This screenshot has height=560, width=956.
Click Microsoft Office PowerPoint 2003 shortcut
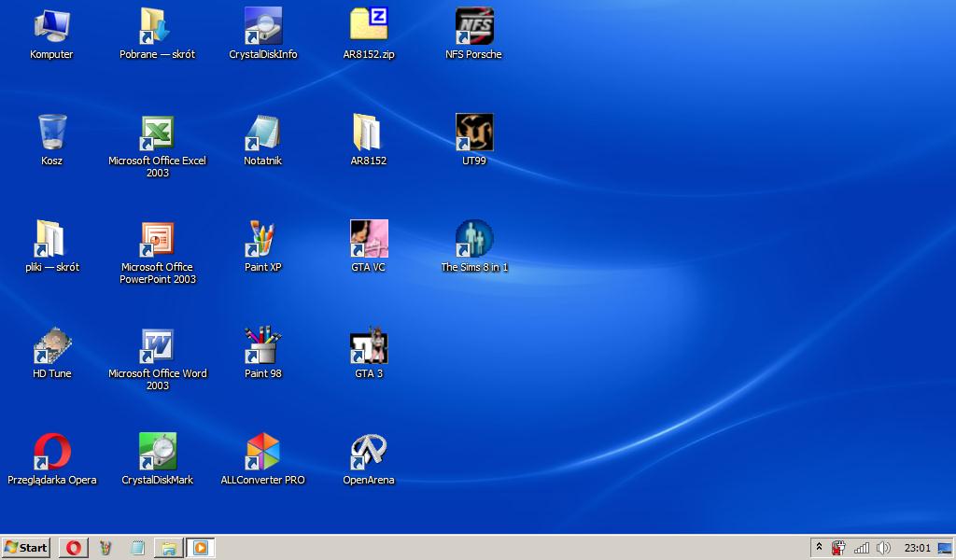(157, 253)
